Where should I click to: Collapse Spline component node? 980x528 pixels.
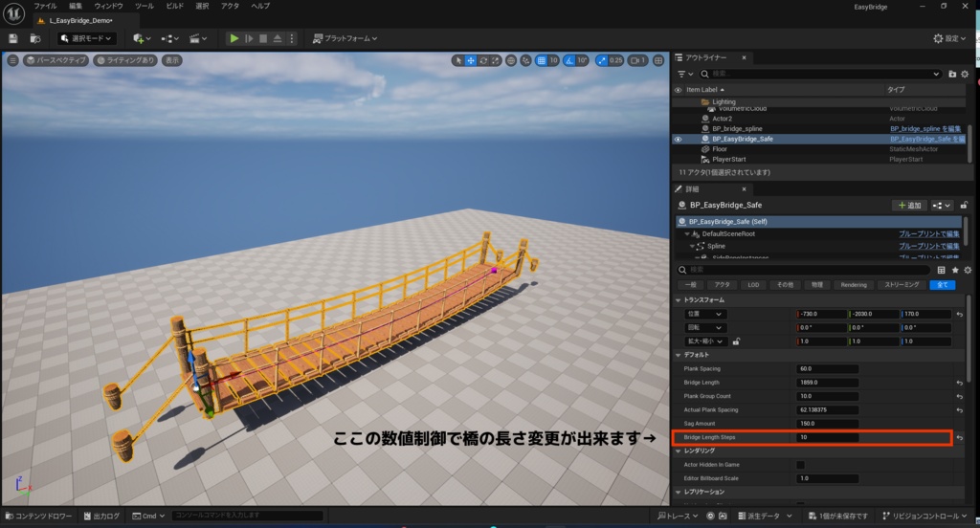(x=692, y=246)
